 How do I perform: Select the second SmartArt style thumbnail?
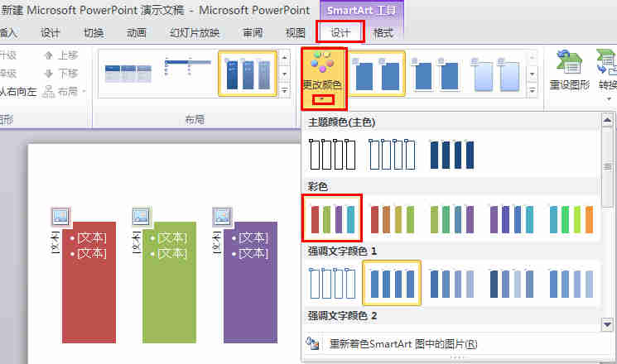pos(436,74)
